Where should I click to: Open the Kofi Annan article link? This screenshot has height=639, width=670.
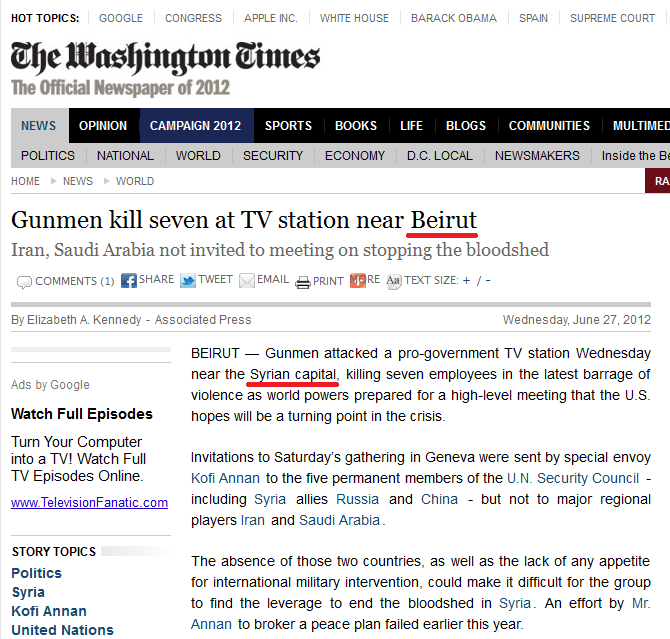click(225, 479)
